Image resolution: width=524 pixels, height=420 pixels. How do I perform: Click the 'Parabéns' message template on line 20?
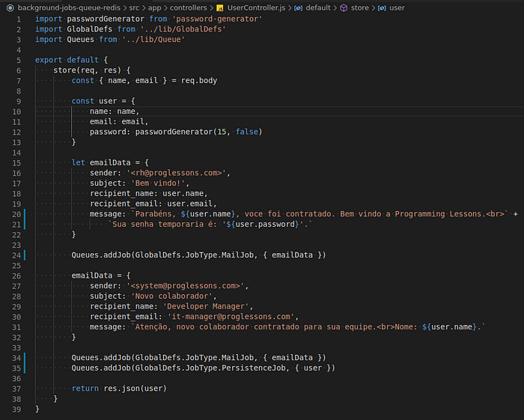click(320, 214)
